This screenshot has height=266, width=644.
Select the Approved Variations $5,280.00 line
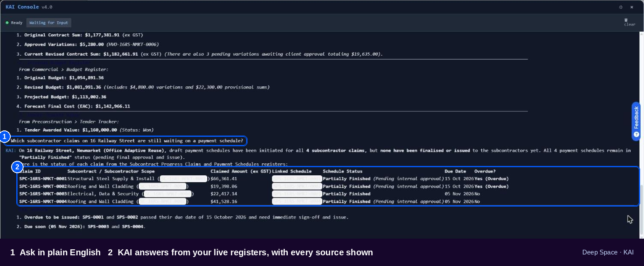88,44
